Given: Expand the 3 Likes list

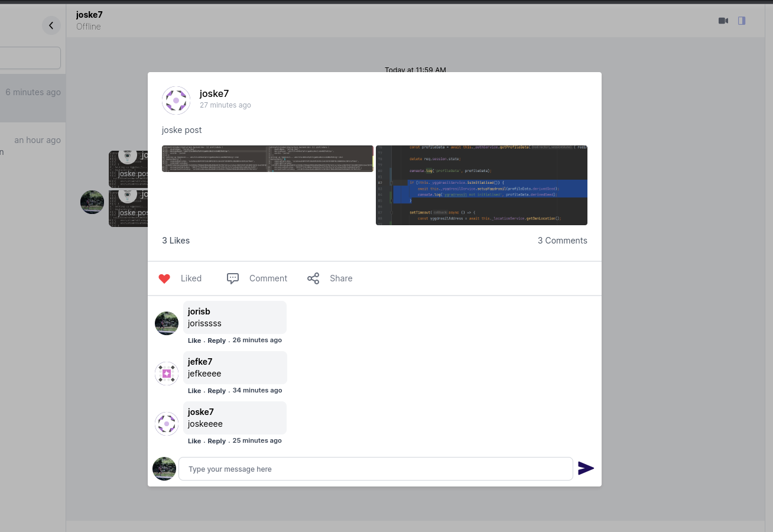Looking at the screenshot, I should (x=176, y=240).
